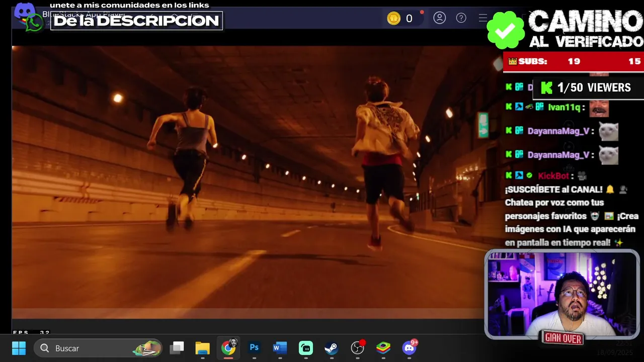Open the Windows Start menu

tap(19, 348)
